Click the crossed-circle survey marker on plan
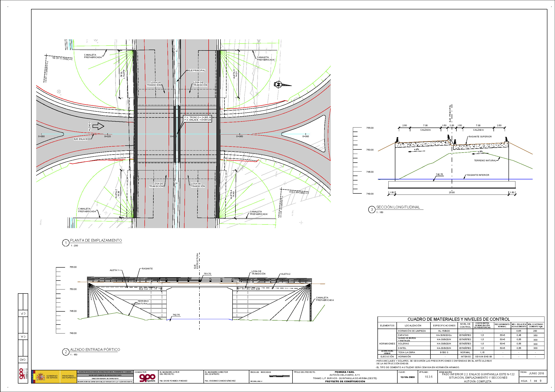Viewport: 555px width, 392px height. (59, 92)
